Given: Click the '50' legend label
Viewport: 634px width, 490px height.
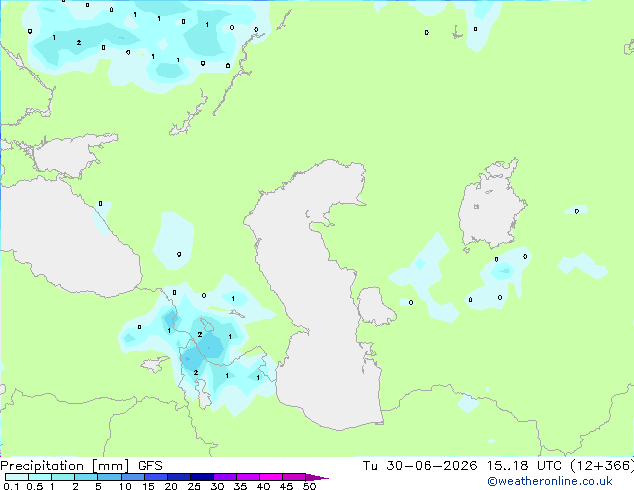Looking at the screenshot, I should [x=309, y=486].
